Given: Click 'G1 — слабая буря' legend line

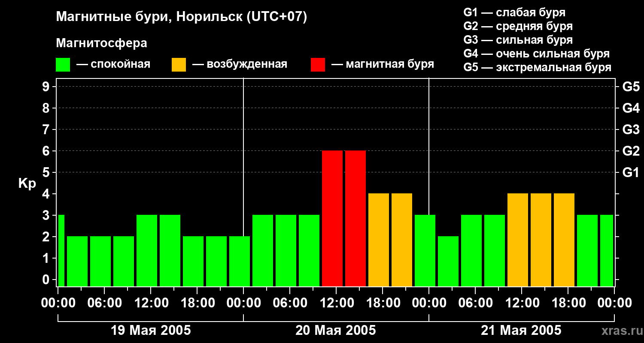Looking at the screenshot, I should 514,12.
